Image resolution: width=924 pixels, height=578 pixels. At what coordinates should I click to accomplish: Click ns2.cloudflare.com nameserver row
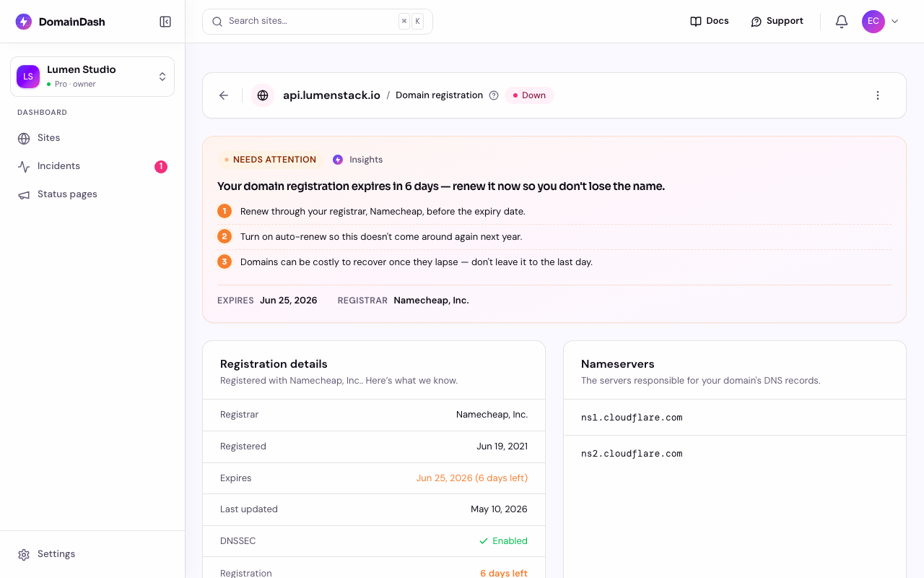pos(735,454)
